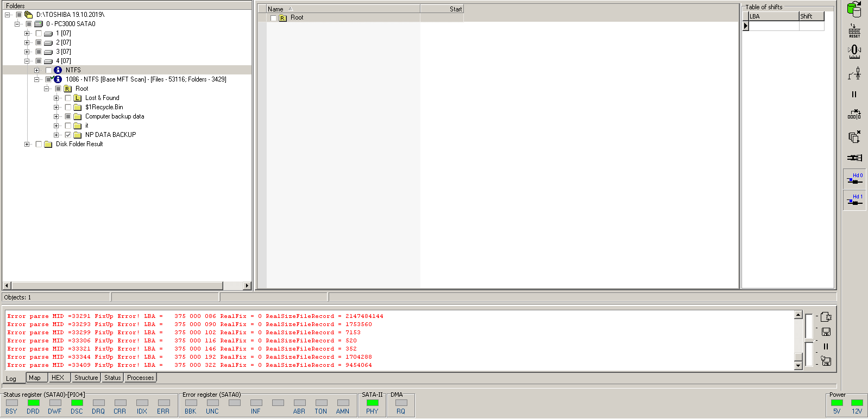The height and width of the screenshot is (419, 868).
Task: Click the RESET counter icon
Action: pyautogui.click(x=854, y=30)
